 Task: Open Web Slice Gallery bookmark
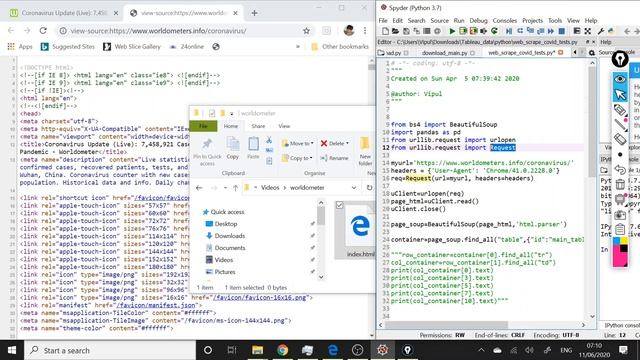[x=132, y=47]
